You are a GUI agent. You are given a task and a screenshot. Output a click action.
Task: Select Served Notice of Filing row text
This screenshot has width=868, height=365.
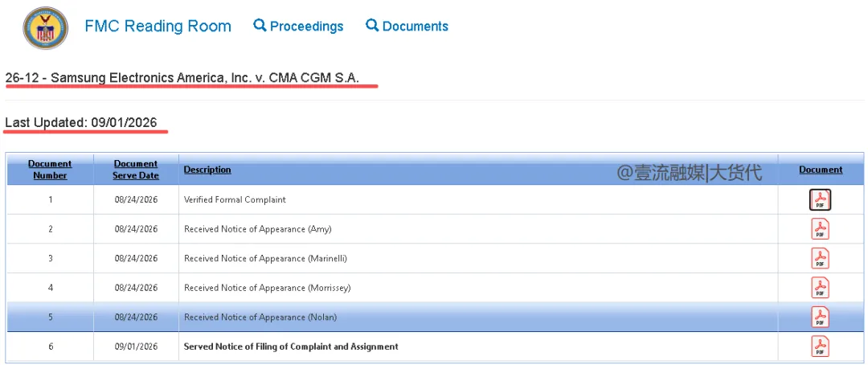coord(291,347)
